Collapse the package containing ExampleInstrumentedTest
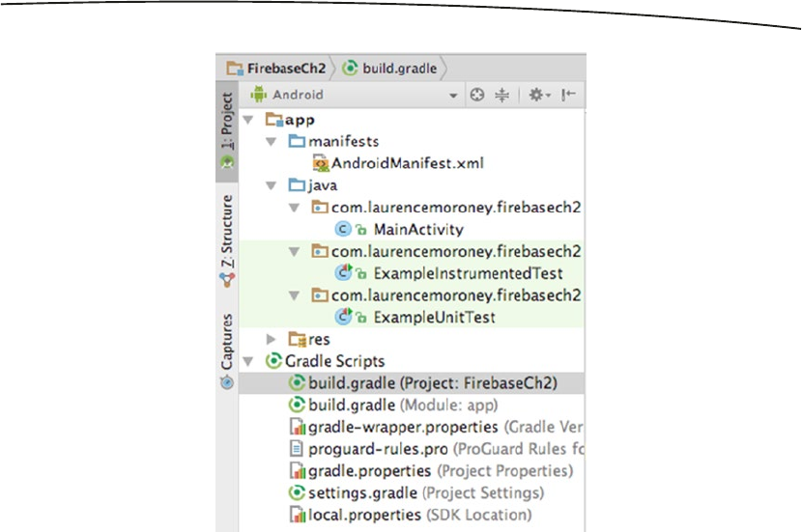The height and width of the screenshot is (532, 802). pyautogui.click(x=294, y=251)
